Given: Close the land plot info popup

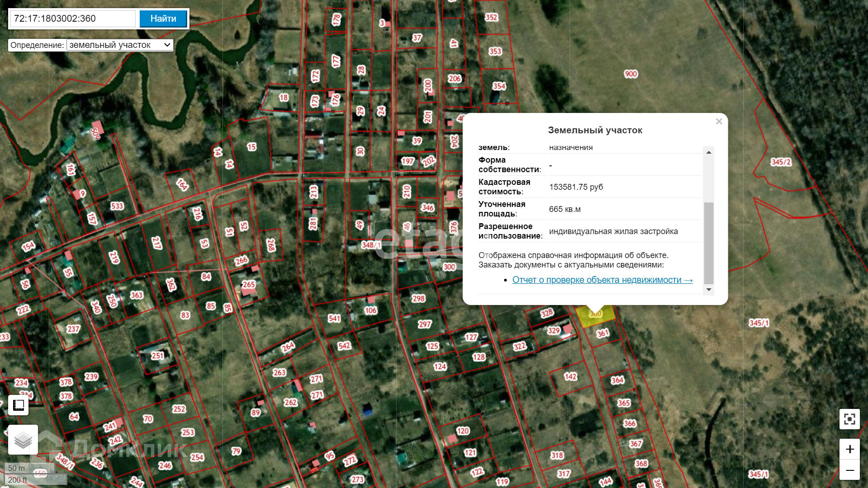Looking at the screenshot, I should click(719, 122).
